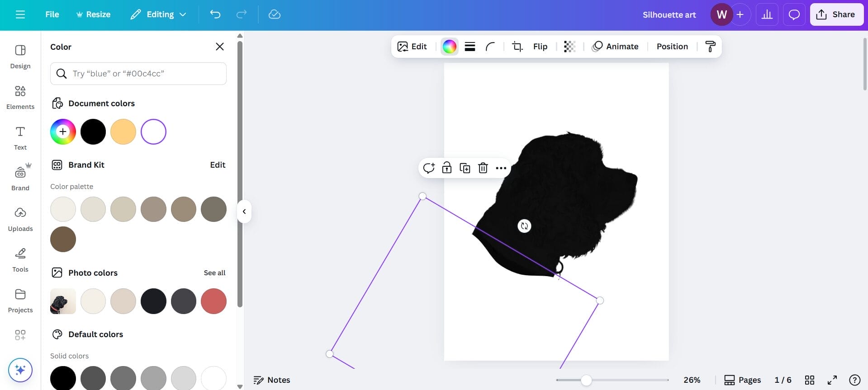Open the color wheel in toolbar
The width and height of the screenshot is (868, 390).
click(449, 47)
